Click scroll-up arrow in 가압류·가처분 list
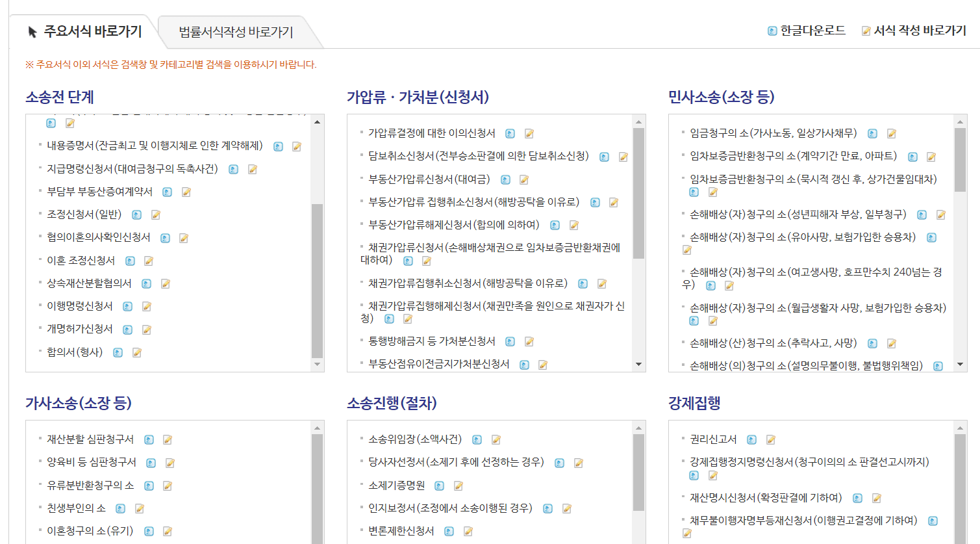The height and width of the screenshot is (544, 980). point(638,122)
